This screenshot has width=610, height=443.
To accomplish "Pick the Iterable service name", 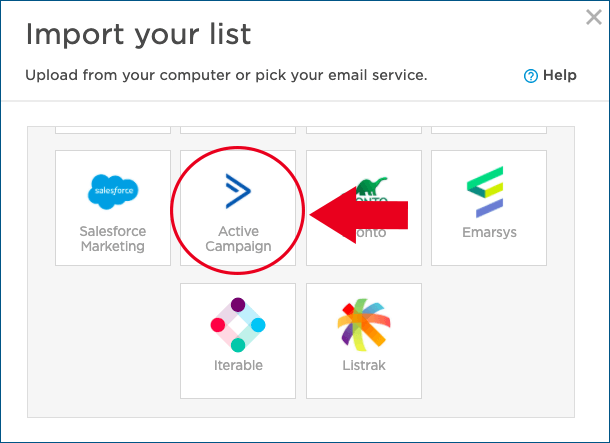I will tap(238, 366).
